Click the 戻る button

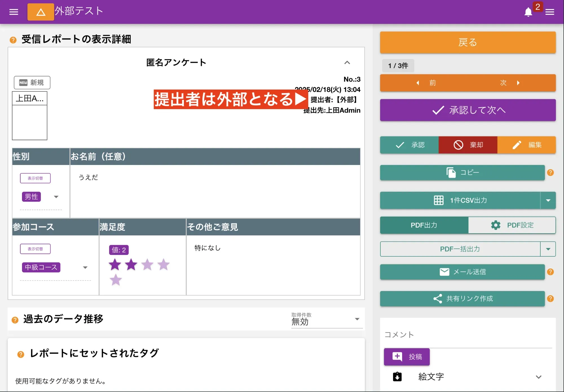click(x=468, y=42)
